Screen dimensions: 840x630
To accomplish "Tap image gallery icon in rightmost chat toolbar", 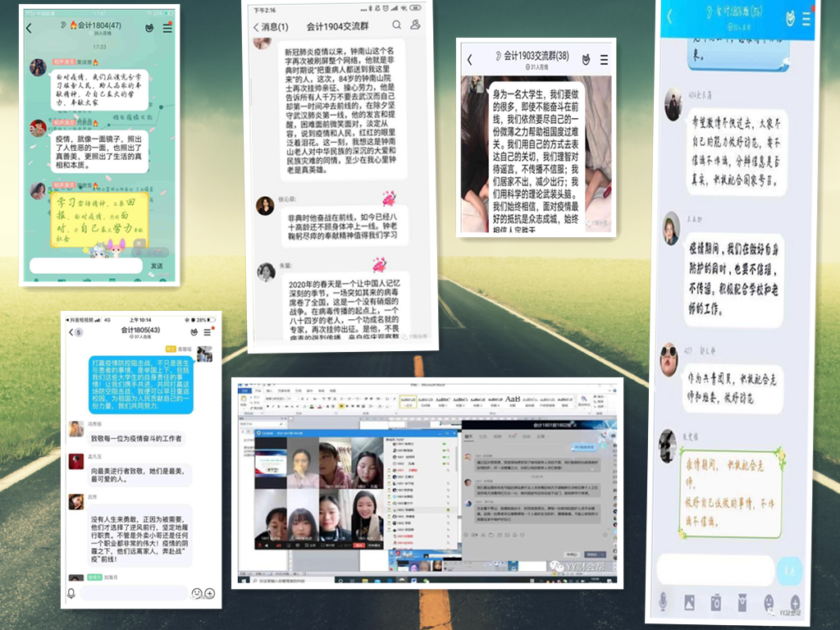I will pyautogui.click(x=689, y=603).
